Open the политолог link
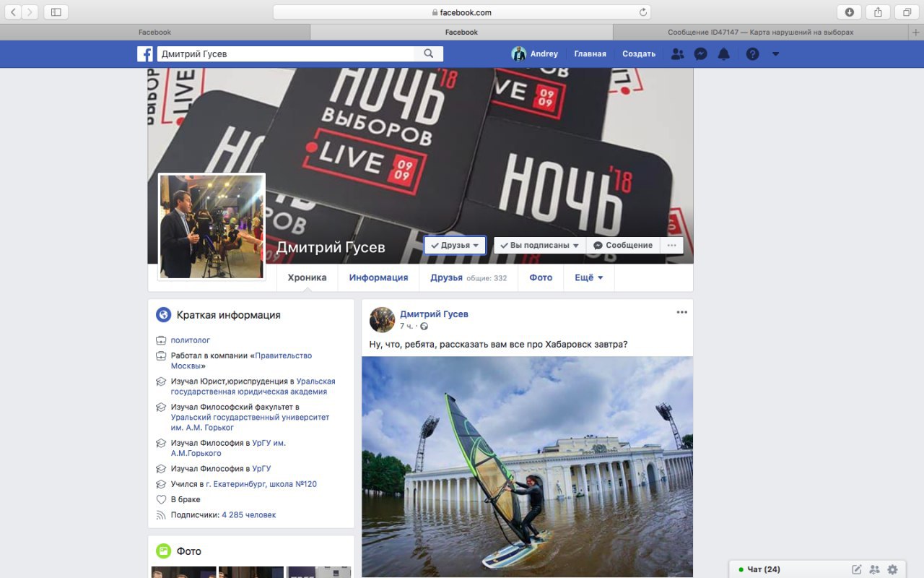Viewport: 924px width, 578px height. point(191,340)
